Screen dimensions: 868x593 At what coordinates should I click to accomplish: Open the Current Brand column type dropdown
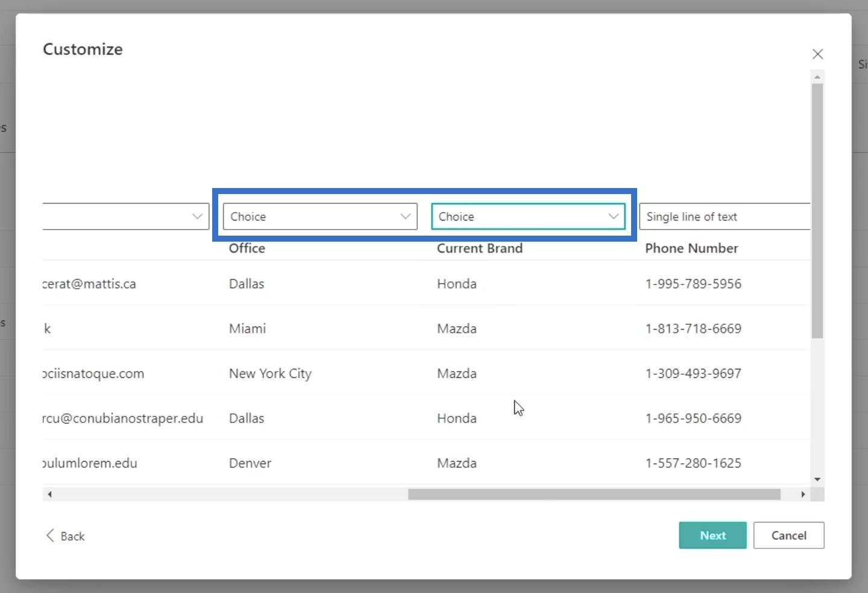[x=528, y=216]
